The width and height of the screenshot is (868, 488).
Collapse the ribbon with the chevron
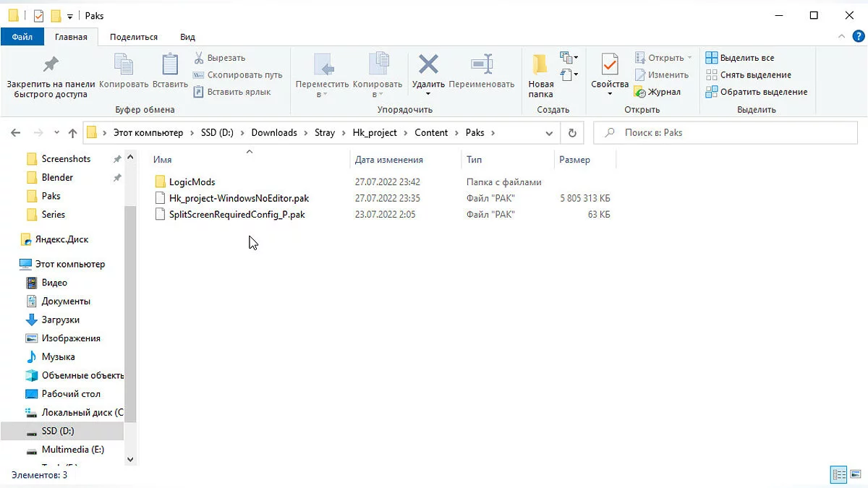pos(841,36)
